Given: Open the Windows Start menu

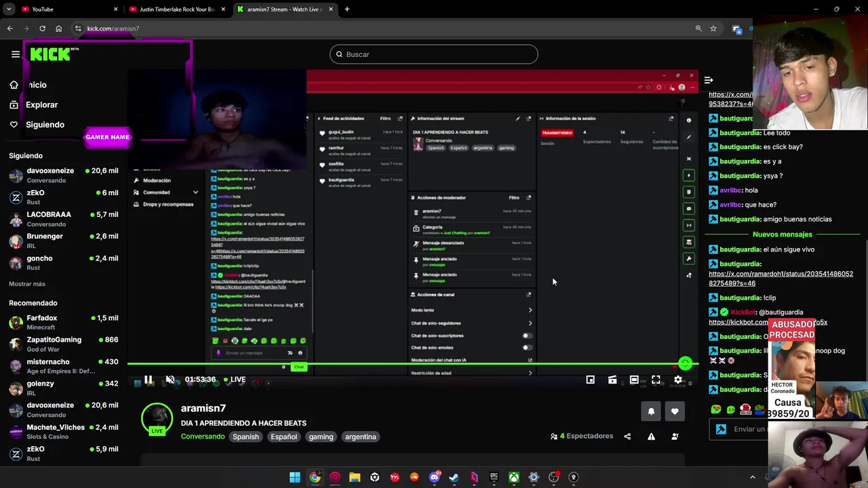Looking at the screenshot, I should coord(295,477).
